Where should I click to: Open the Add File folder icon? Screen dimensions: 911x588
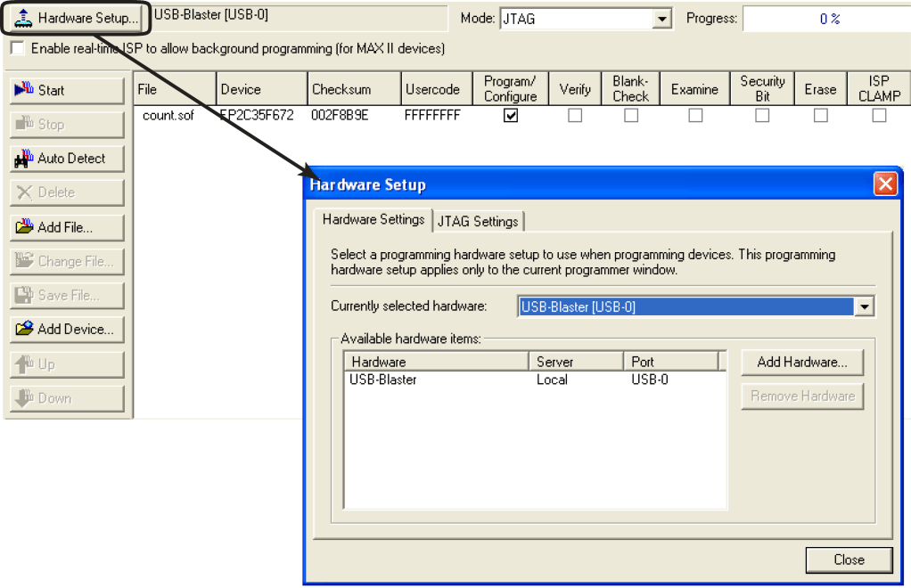click(x=24, y=227)
